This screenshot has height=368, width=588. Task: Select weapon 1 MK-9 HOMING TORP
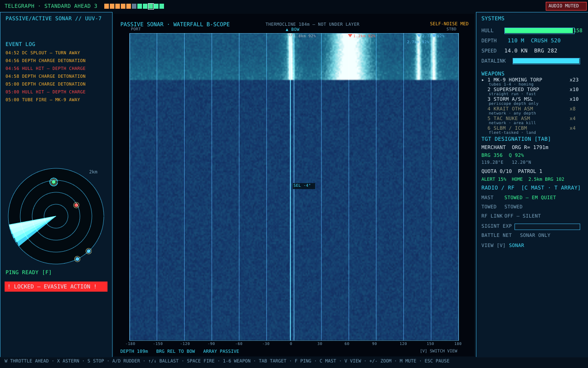[530, 80]
